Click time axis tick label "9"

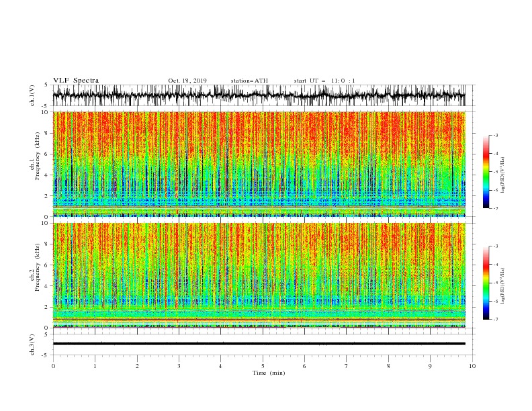pos(430,366)
